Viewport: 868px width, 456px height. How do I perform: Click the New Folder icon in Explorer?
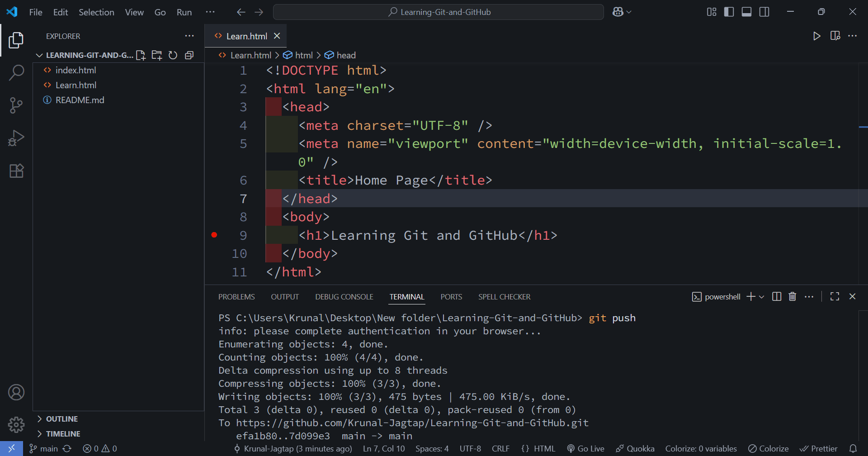(157, 55)
